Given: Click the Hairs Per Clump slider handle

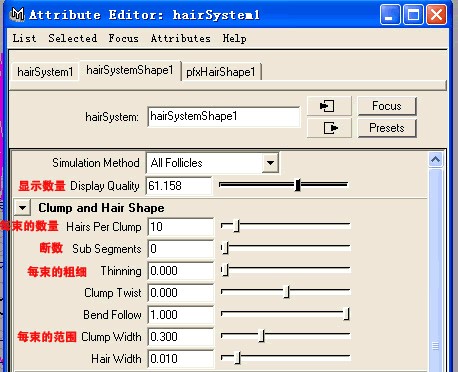Looking at the screenshot, I should click(236, 226).
